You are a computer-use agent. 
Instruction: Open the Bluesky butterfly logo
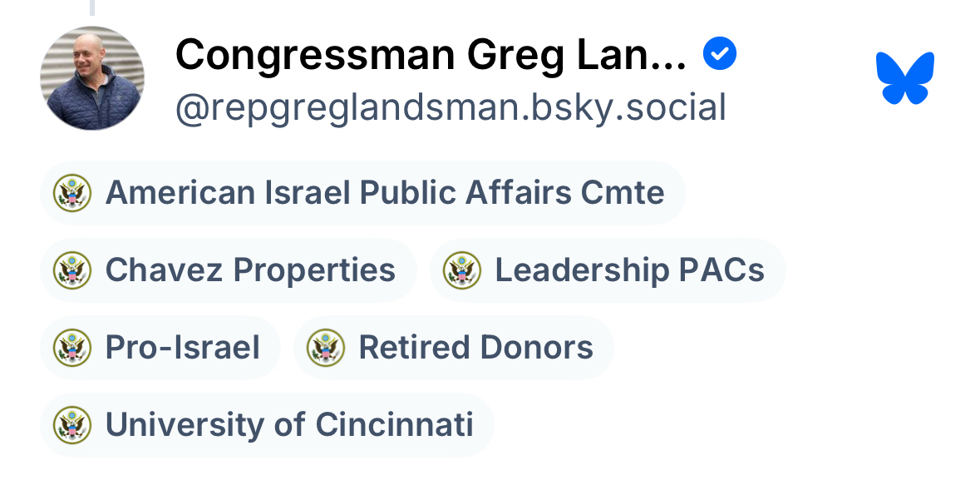tap(905, 78)
